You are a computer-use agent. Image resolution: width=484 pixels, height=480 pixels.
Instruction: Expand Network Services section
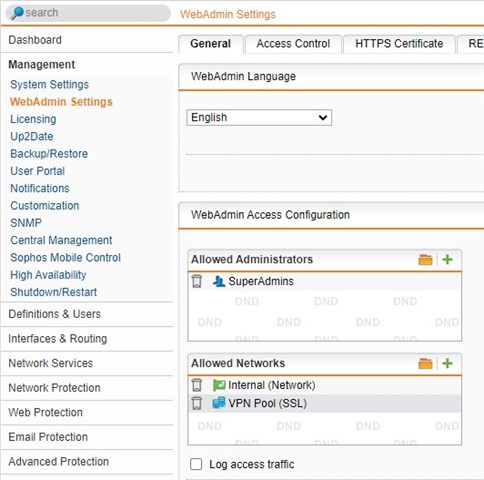tap(51, 363)
